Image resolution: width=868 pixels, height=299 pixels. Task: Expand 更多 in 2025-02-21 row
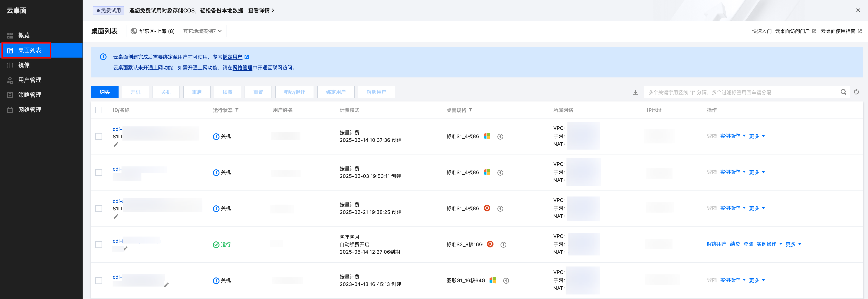tap(757, 208)
